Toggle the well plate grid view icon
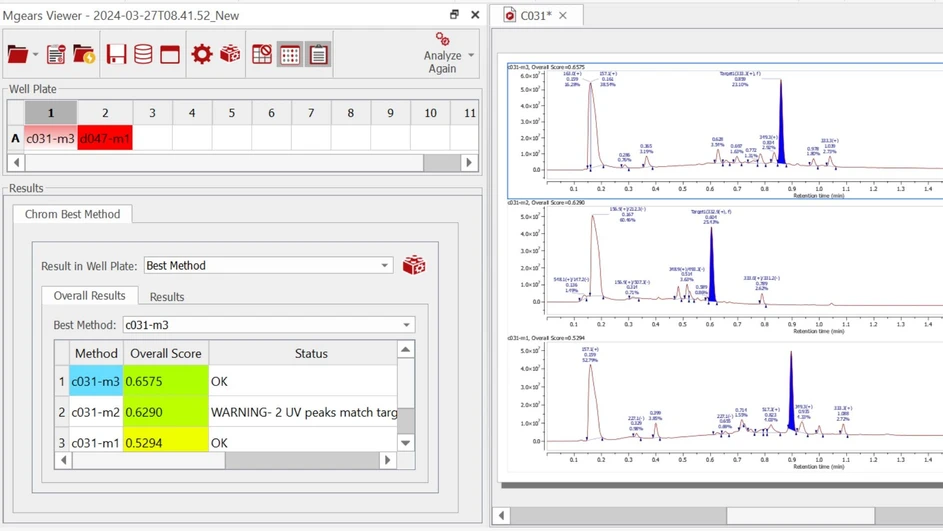943x531 pixels. tap(290, 55)
